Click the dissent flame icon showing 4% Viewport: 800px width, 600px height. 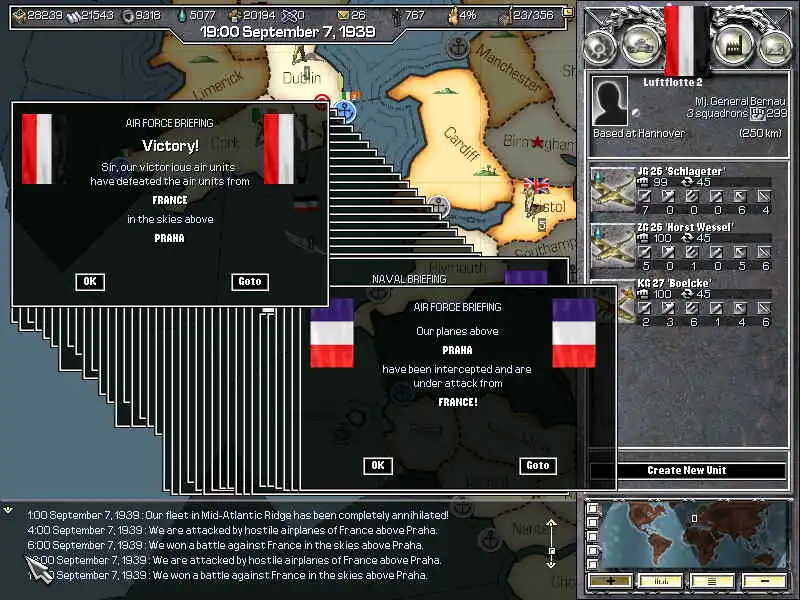(452, 16)
